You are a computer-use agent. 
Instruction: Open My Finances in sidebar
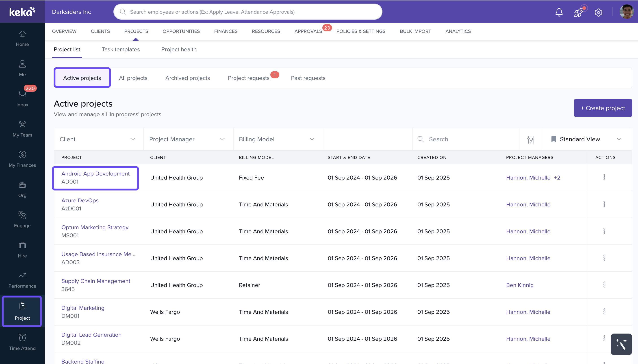coord(22,159)
